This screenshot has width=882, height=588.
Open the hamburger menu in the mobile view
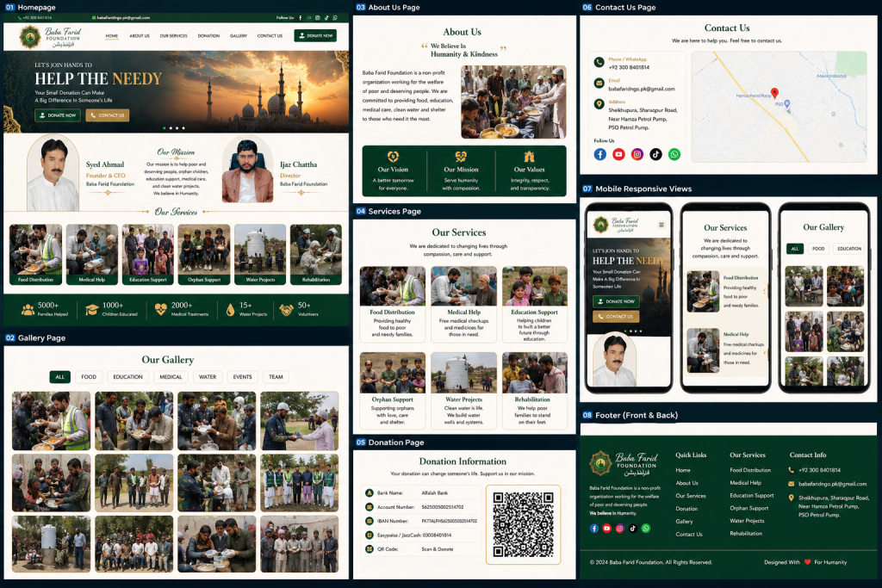tap(661, 225)
